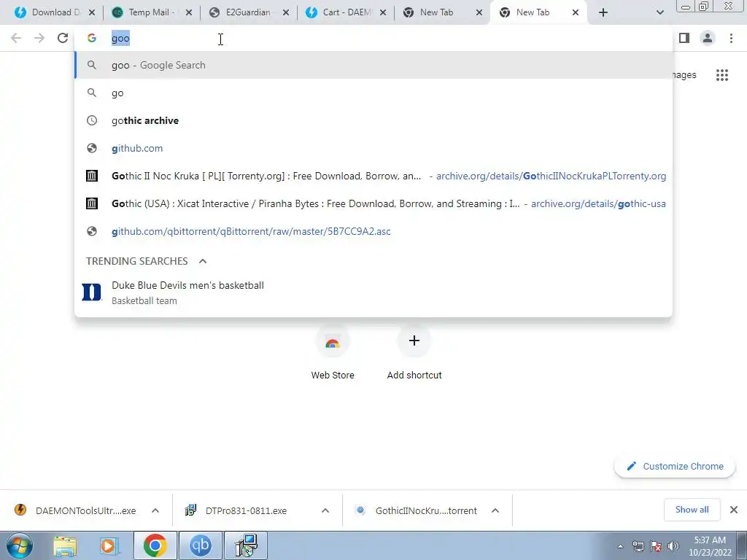The height and width of the screenshot is (560, 747).
Task: Select Duke Blue Devils men's basketball trend
Action: tap(374, 292)
